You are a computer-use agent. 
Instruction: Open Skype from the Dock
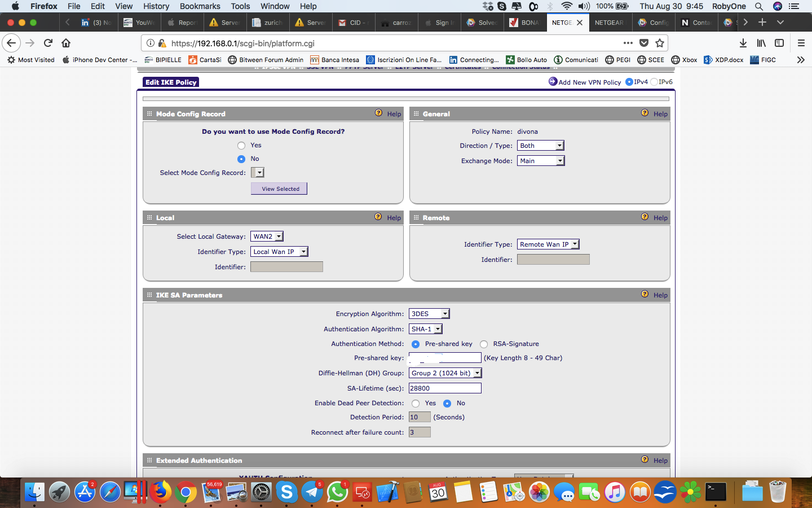tap(286, 492)
